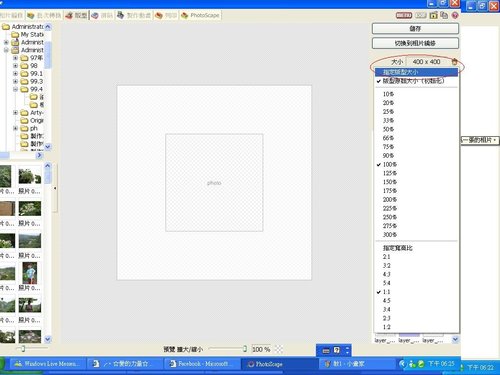Viewport: 500px width, 375px height.
Task: Open the batch editor tab with stacked-photos icon
Action: coord(45,15)
